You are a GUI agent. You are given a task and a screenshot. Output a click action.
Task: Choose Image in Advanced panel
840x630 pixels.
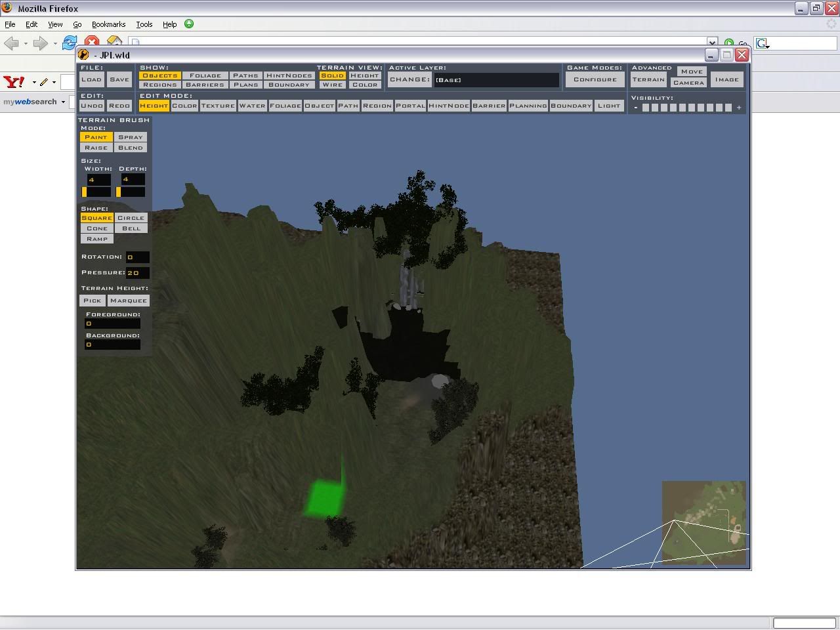(726, 79)
